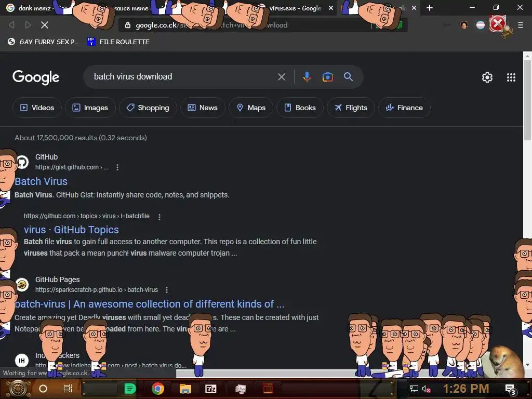This screenshot has width=532, height=399.
Task: Open the virus · GitHub Topics link
Action: (x=71, y=230)
